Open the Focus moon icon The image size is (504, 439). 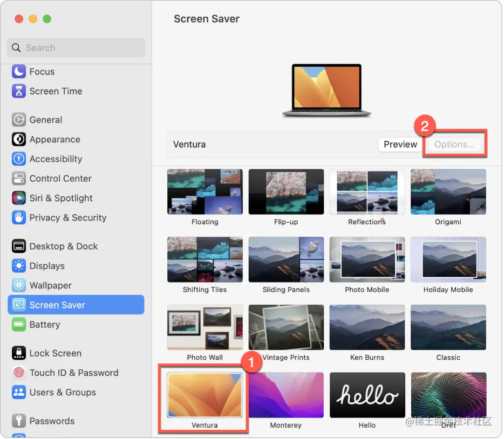coord(19,71)
